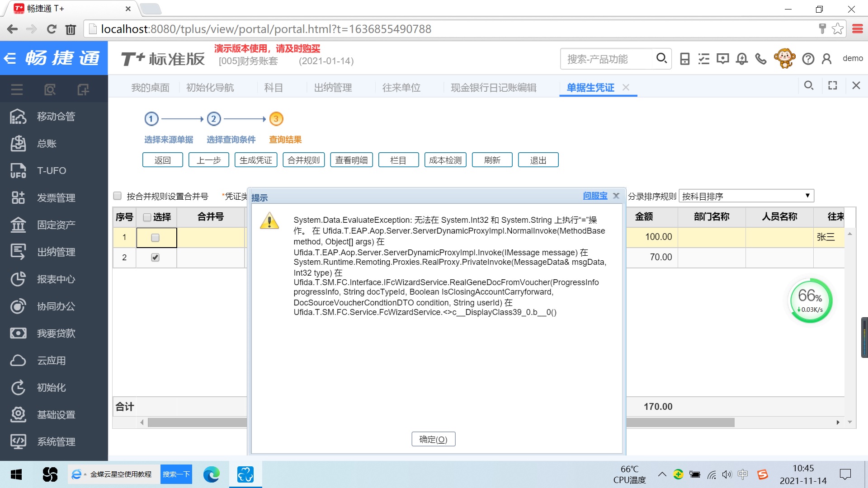Click the 返回 button
The height and width of the screenshot is (488, 868).
[x=163, y=160]
